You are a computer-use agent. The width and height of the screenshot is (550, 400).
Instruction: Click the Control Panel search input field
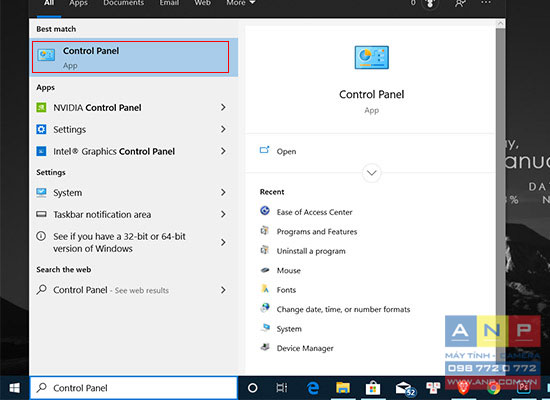(x=134, y=388)
